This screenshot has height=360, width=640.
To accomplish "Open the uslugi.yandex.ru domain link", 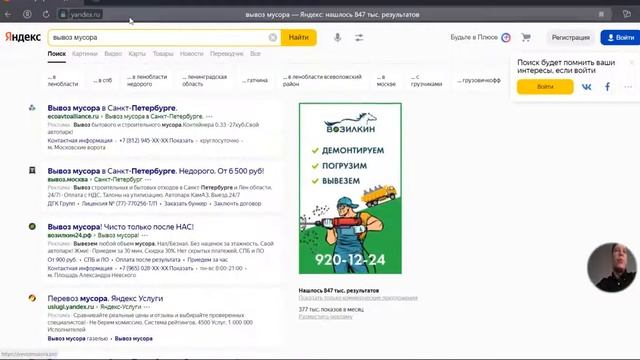I will (71, 307).
